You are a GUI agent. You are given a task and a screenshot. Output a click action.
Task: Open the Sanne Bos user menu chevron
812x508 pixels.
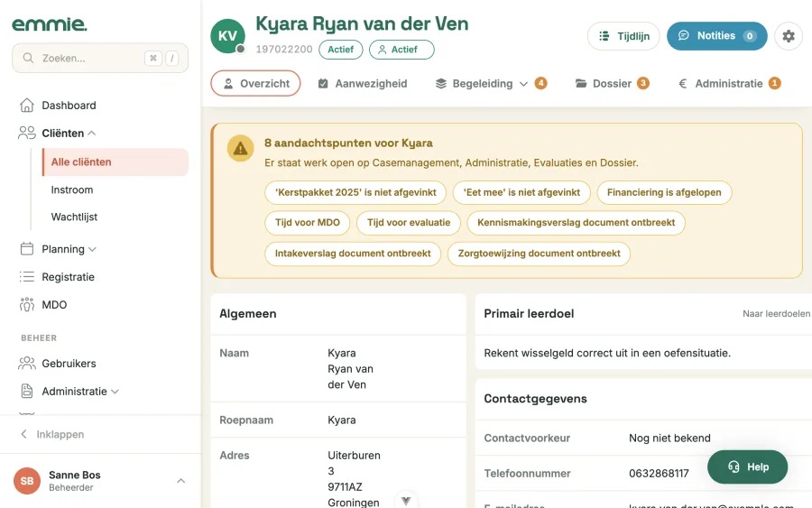(180, 481)
